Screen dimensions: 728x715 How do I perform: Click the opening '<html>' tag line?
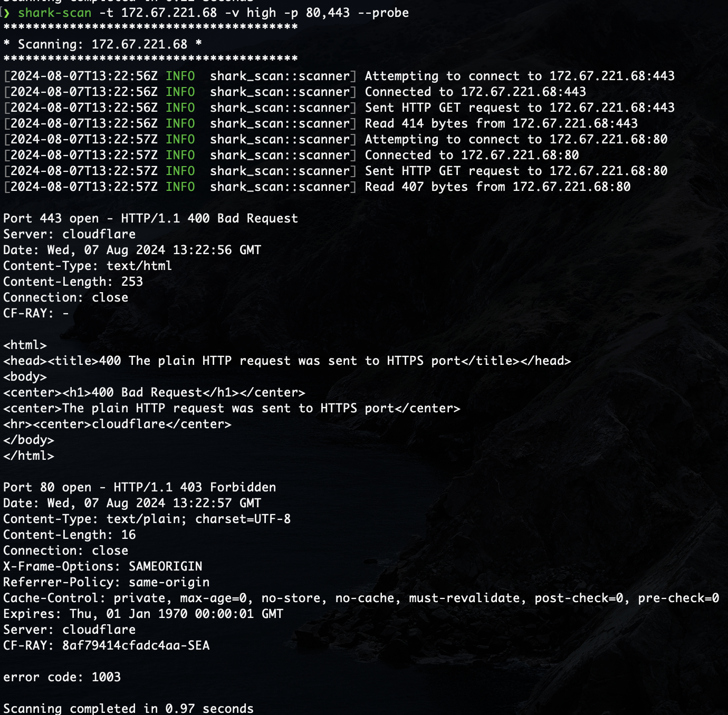coord(25,345)
